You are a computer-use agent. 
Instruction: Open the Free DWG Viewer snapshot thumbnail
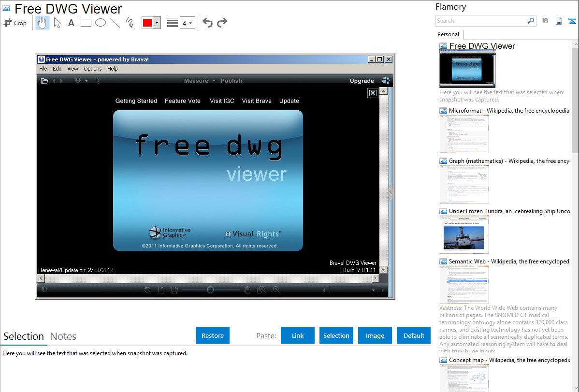coord(467,70)
